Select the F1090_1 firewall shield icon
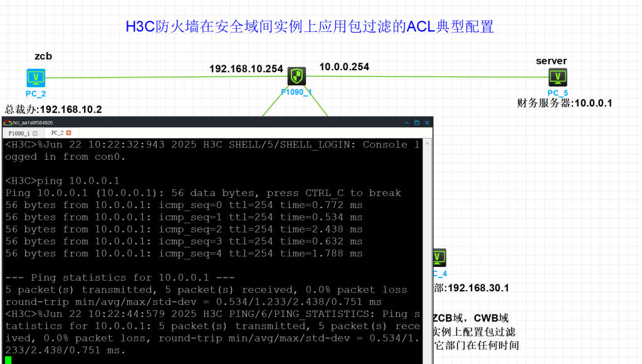642x364 pixels. click(x=297, y=76)
